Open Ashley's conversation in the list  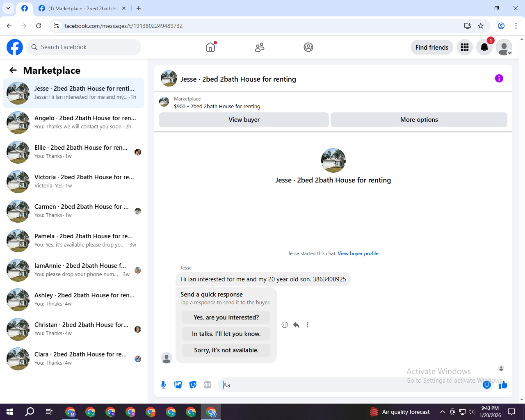(74, 300)
